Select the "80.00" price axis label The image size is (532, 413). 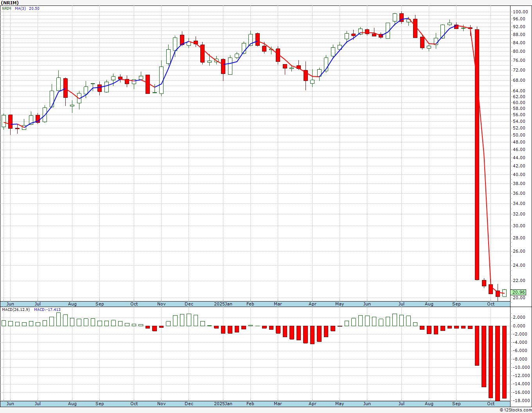(519, 51)
